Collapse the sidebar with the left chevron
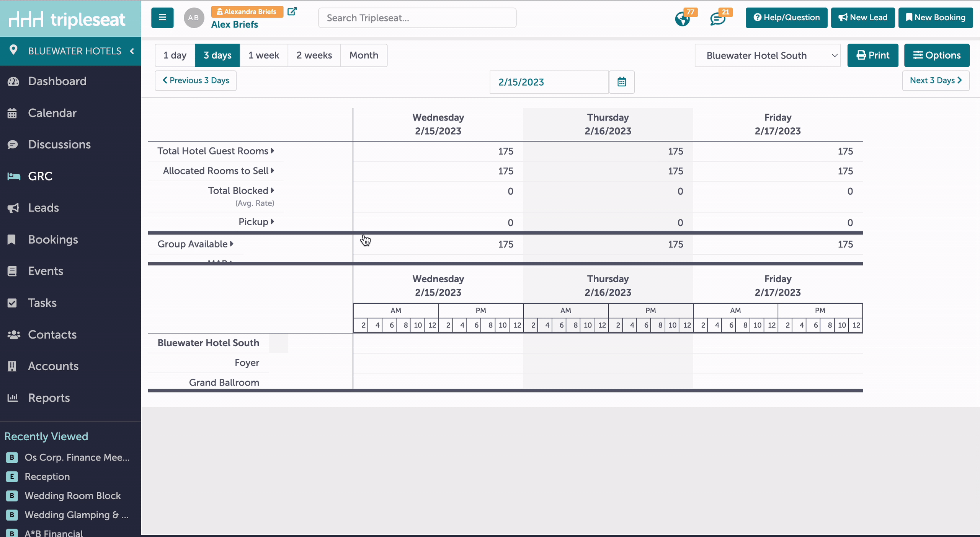980x537 pixels. (132, 51)
